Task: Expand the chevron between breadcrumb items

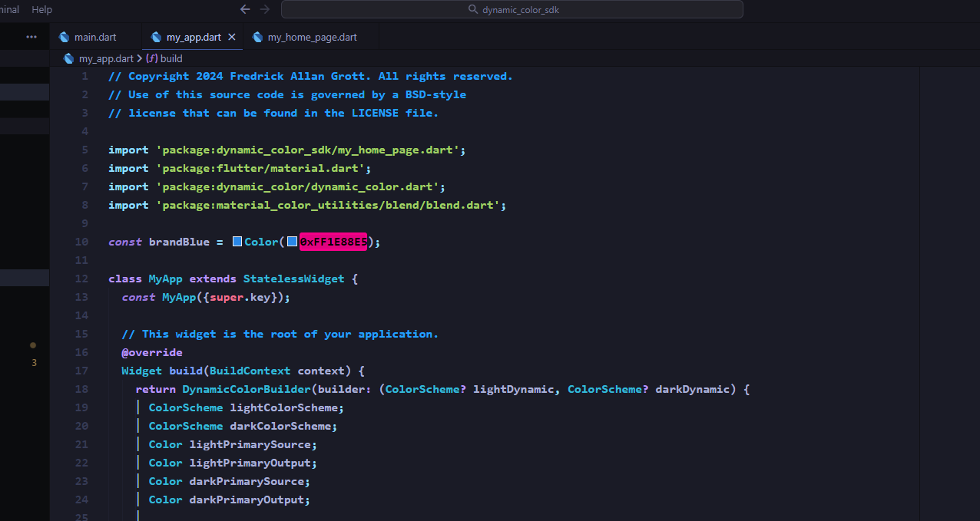Action: pos(141,58)
